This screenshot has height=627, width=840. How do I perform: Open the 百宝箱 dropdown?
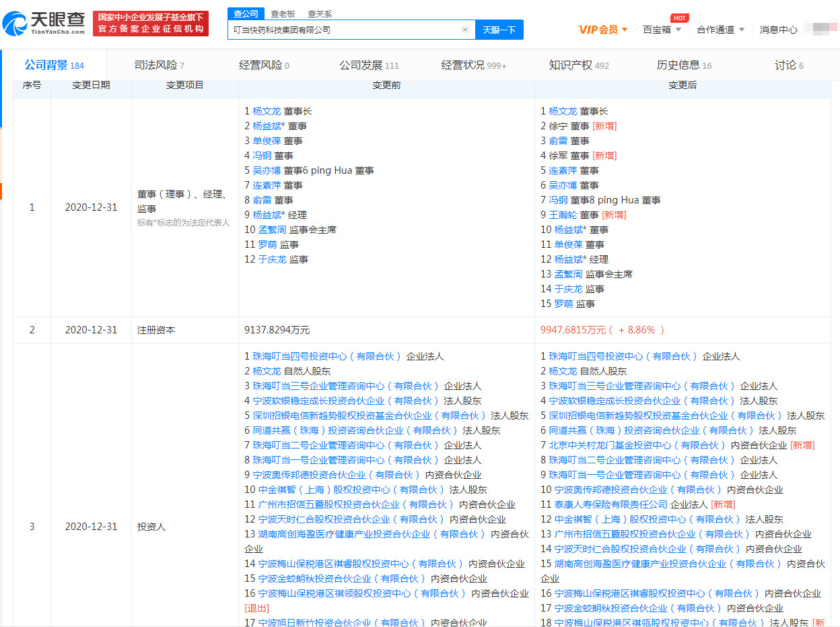point(662,30)
